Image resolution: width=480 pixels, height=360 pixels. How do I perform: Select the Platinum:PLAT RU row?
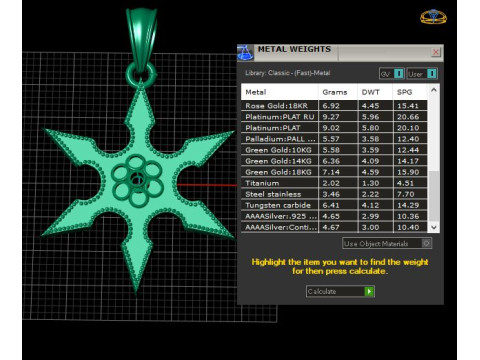[334, 117]
